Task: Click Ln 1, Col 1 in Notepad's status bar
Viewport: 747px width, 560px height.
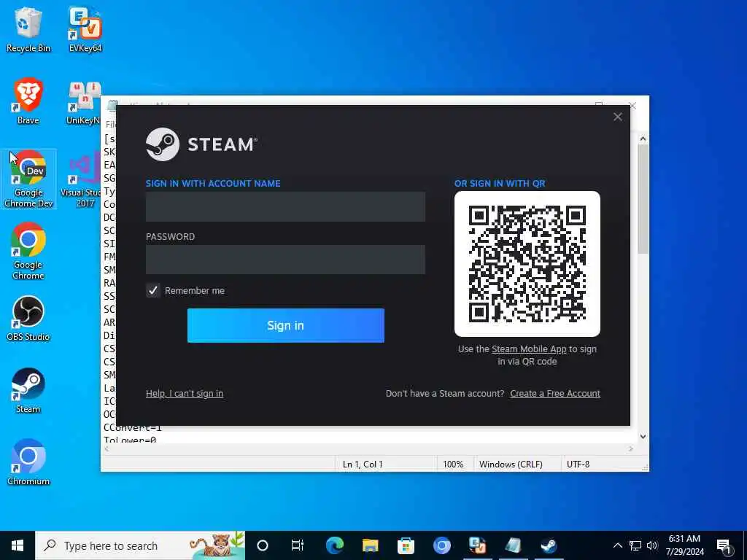Action: click(x=363, y=464)
